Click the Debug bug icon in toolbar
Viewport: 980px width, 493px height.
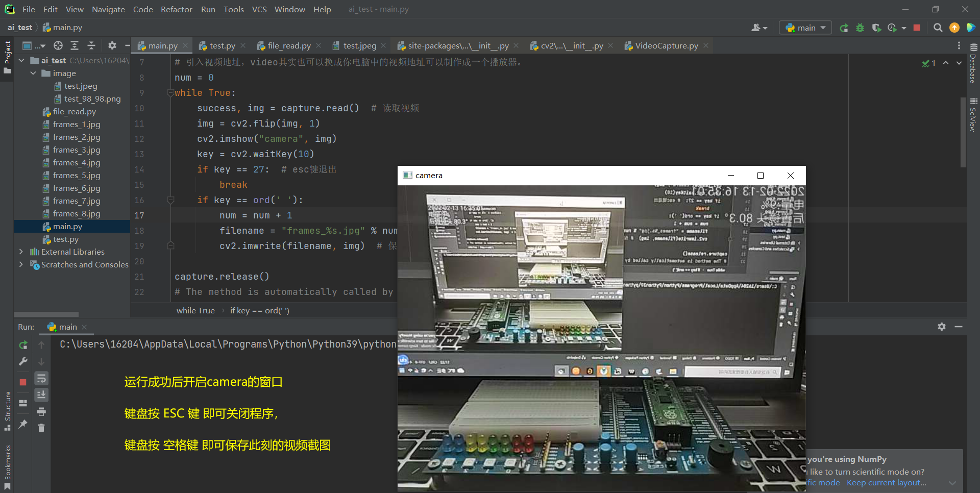pyautogui.click(x=860, y=28)
